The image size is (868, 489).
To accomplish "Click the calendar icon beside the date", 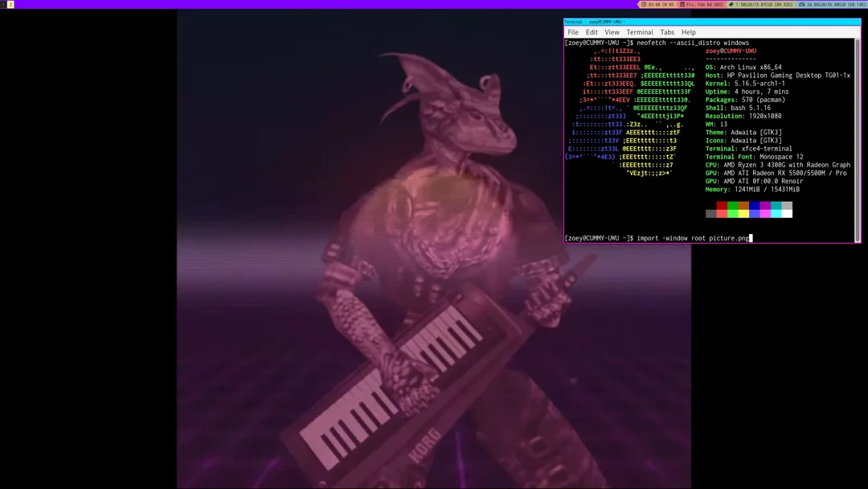I will tap(683, 4).
